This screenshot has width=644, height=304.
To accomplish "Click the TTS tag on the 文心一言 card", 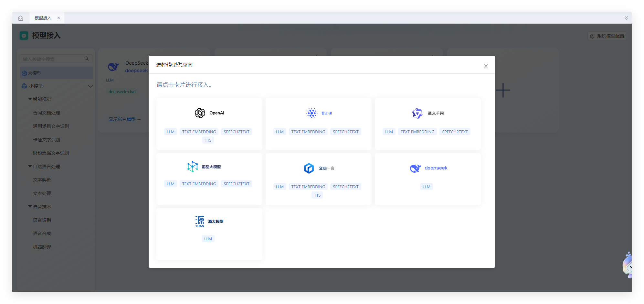I will click(x=317, y=195).
